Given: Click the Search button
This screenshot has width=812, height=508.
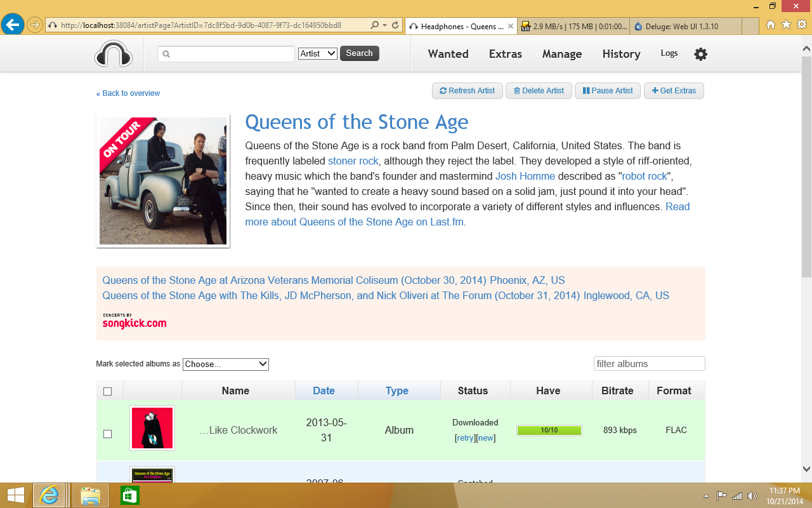Looking at the screenshot, I should pyautogui.click(x=360, y=53).
